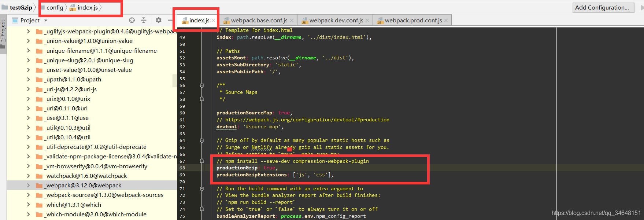This screenshot has width=644, height=220.
Task: Open the Project view dropdown arrow
Action: pos(46,21)
